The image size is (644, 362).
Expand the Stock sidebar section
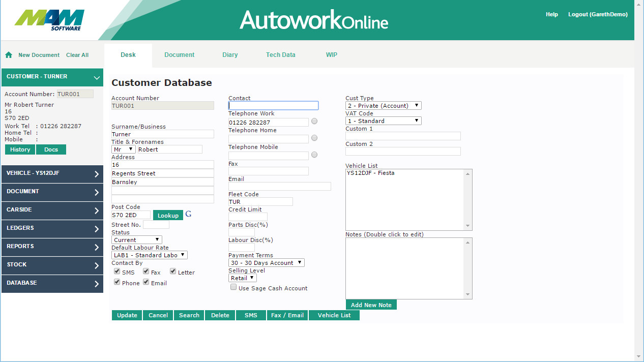97,265
